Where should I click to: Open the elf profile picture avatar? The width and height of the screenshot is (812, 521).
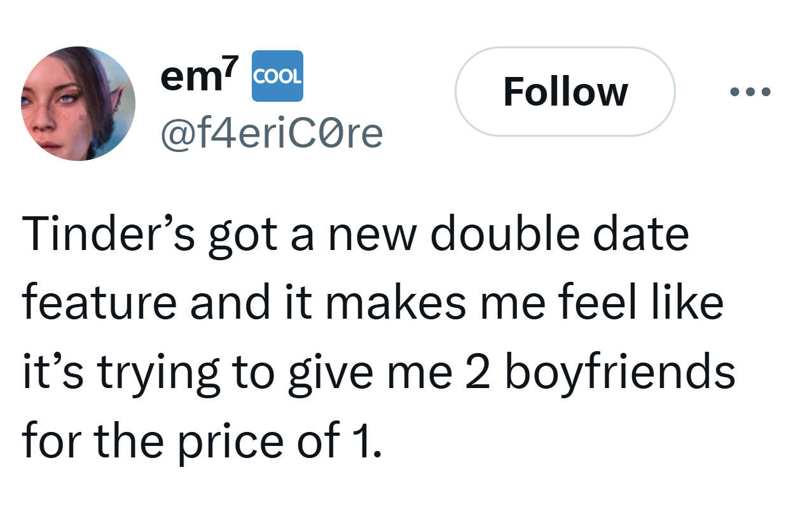(78, 104)
